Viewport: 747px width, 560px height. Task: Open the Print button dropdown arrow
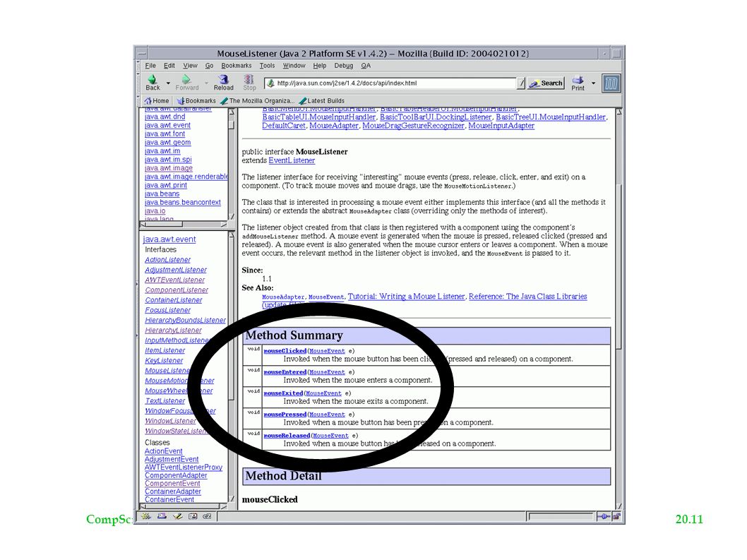[593, 83]
